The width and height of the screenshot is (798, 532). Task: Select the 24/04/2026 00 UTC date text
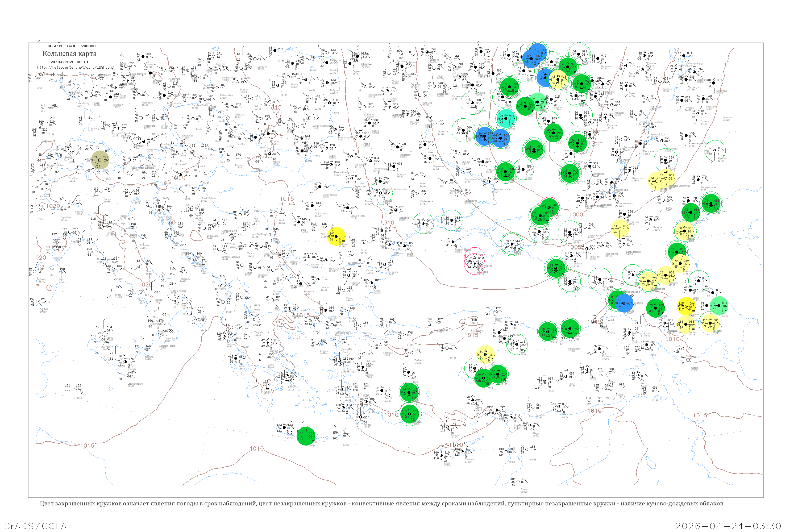(70, 62)
